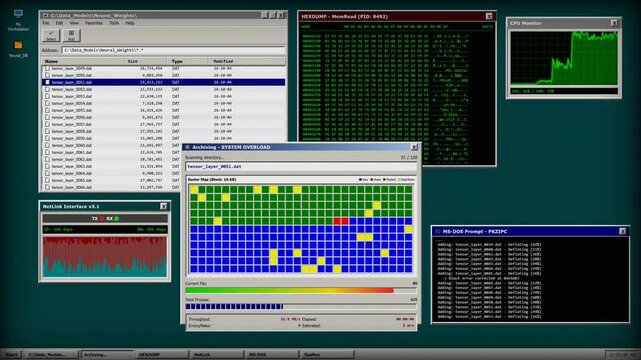Click the Address field in file manager

(173, 50)
